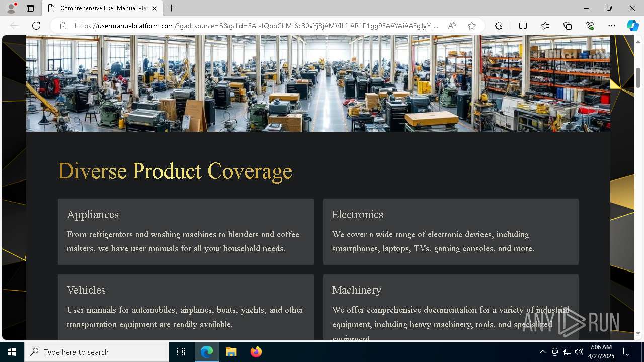Select the Appliances card heading

pos(93,215)
